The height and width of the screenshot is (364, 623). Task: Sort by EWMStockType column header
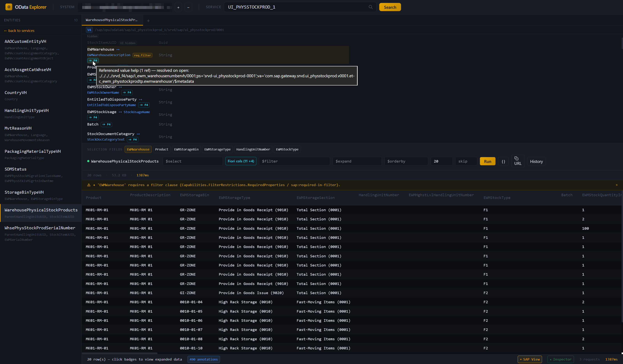pos(497,198)
